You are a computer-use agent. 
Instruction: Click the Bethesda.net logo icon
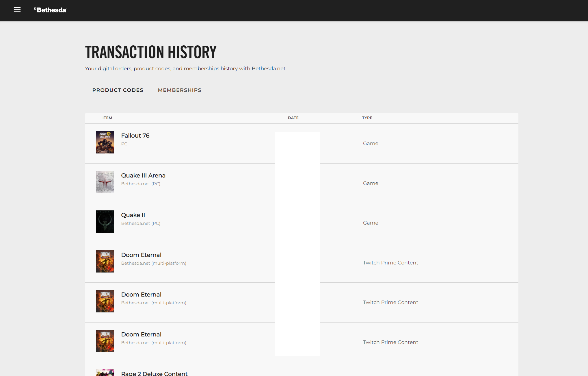pos(50,10)
